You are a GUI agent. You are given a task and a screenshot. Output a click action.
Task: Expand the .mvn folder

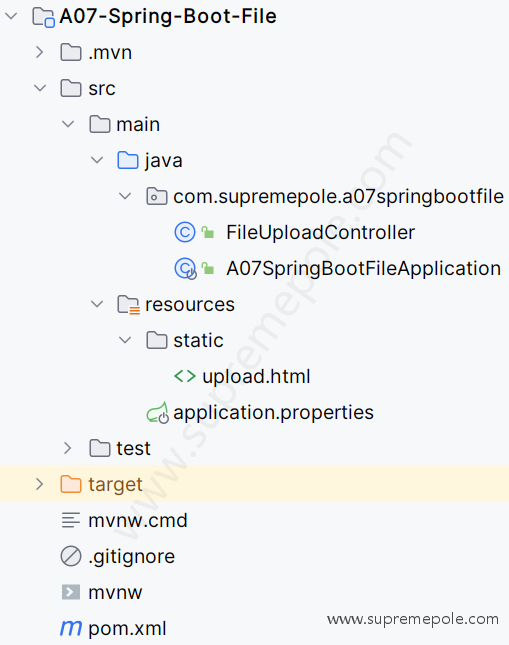click(40, 52)
